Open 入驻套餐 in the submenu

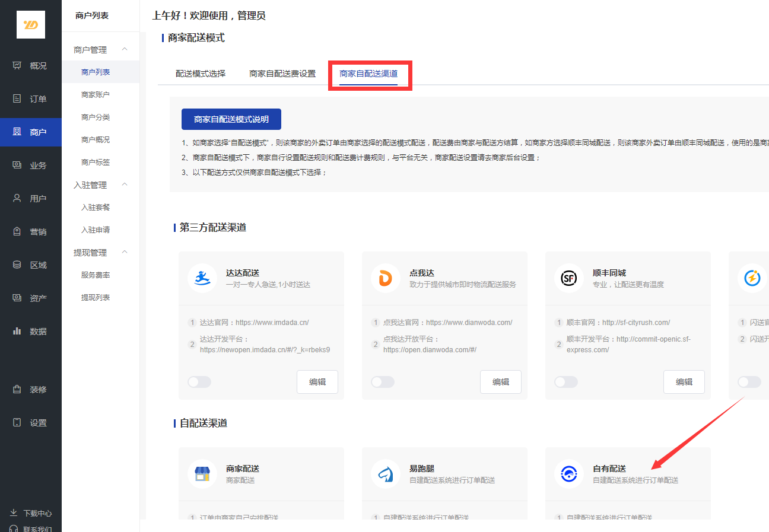pyautogui.click(x=96, y=208)
